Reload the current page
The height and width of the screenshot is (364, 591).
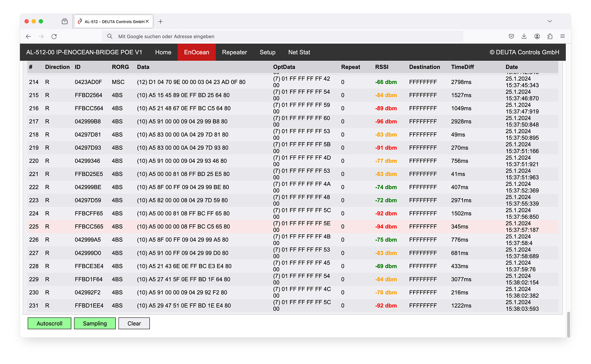(54, 36)
